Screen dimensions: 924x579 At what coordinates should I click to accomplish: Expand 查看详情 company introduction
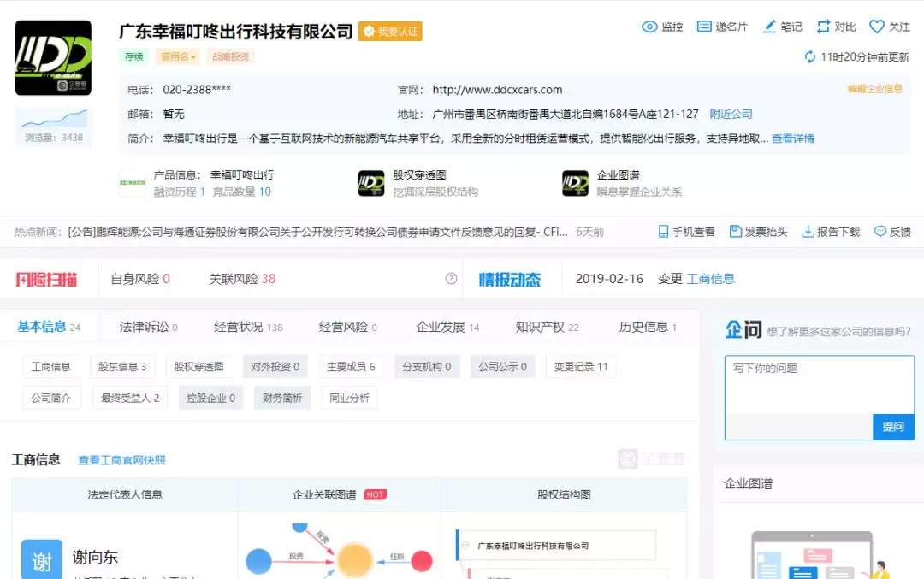792,139
